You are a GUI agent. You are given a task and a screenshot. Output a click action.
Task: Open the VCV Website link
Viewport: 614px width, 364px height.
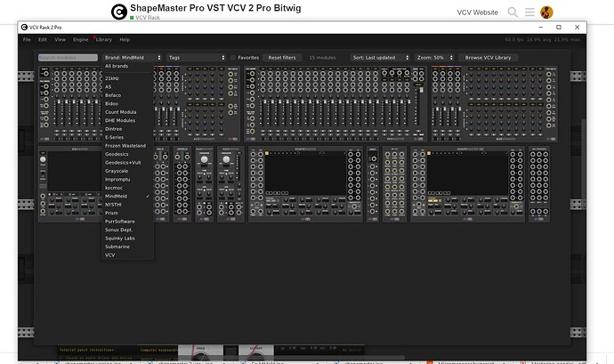coord(477,12)
